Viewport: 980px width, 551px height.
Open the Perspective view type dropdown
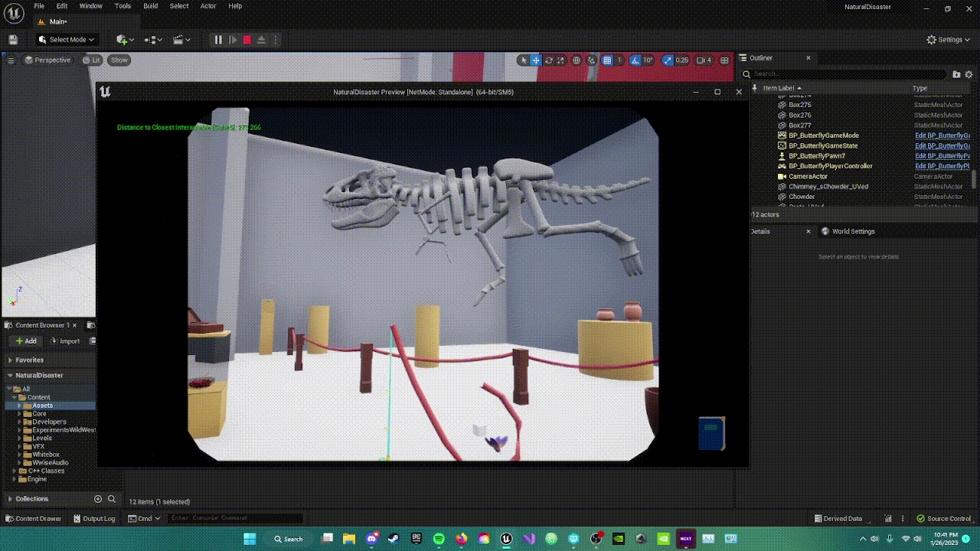click(47, 60)
